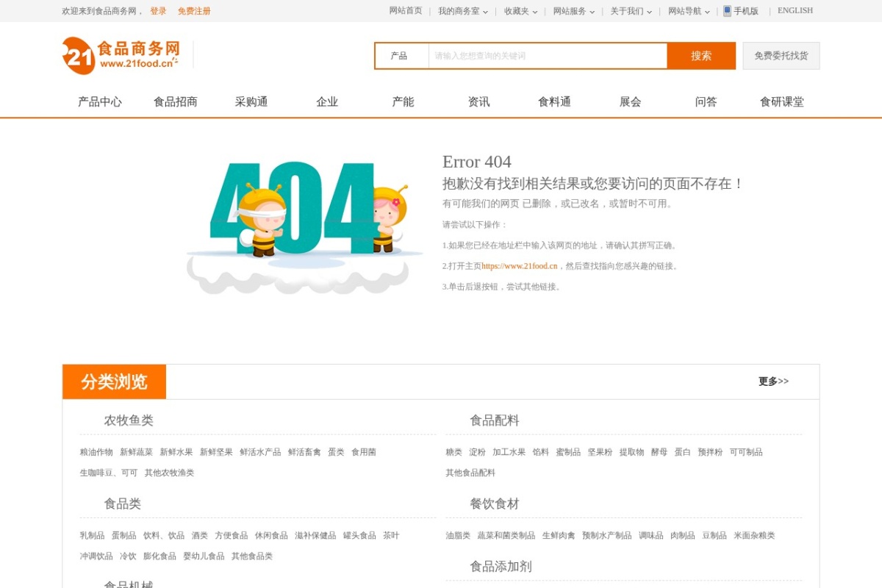Open 鲜活水产品 category
The image size is (882, 588).
point(260,452)
